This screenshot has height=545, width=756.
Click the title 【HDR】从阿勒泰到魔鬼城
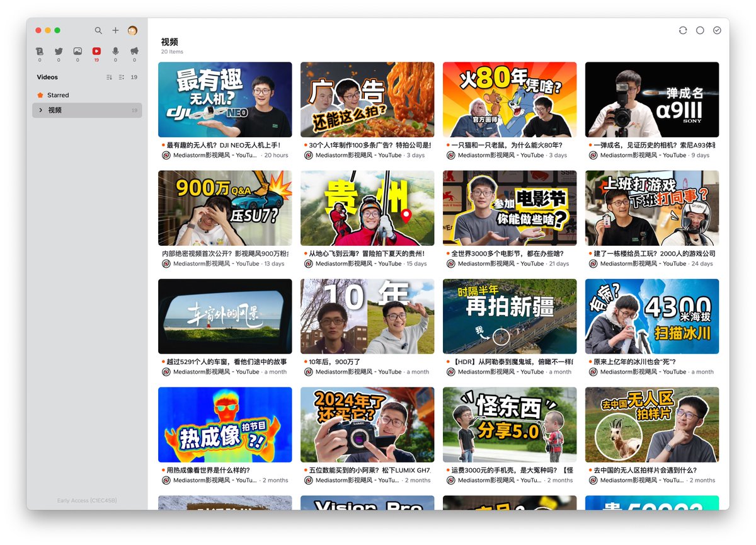pos(512,362)
